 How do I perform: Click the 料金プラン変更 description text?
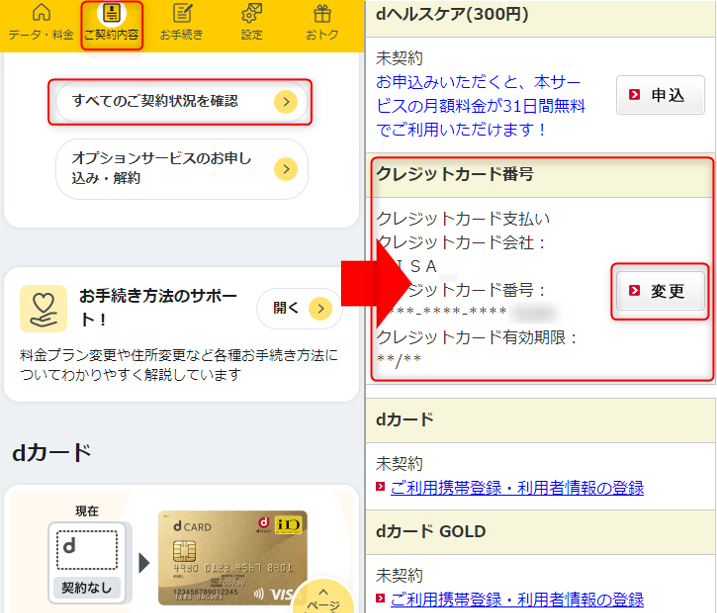(x=179, y=364)
